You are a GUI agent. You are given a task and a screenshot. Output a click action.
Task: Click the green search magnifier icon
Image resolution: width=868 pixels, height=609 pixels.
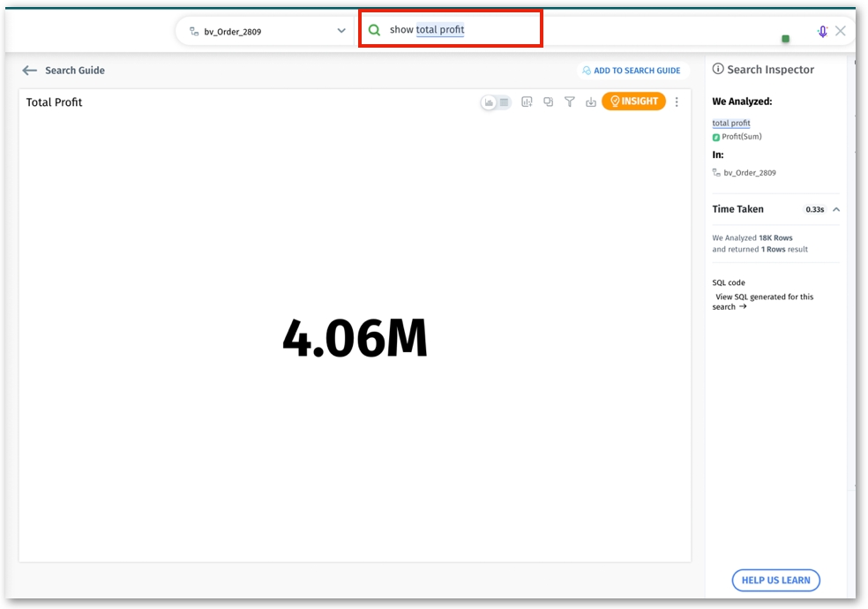tap(374, 30)
